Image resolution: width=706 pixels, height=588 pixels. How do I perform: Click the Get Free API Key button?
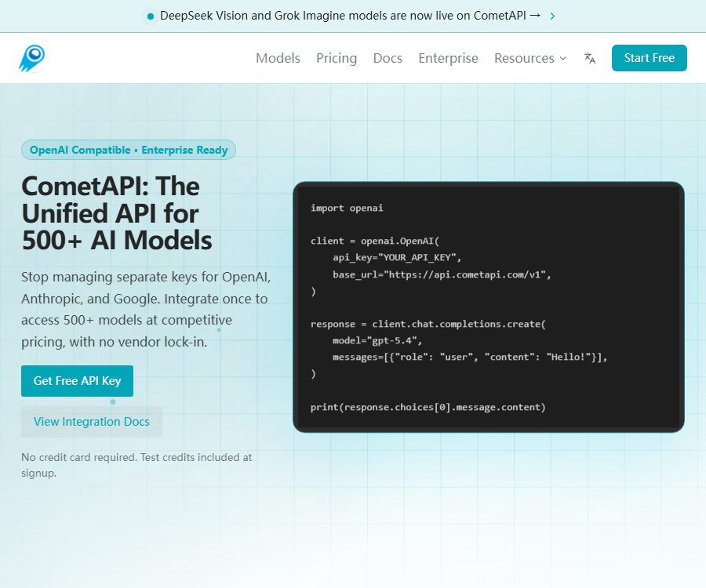[x=77, y=381]
